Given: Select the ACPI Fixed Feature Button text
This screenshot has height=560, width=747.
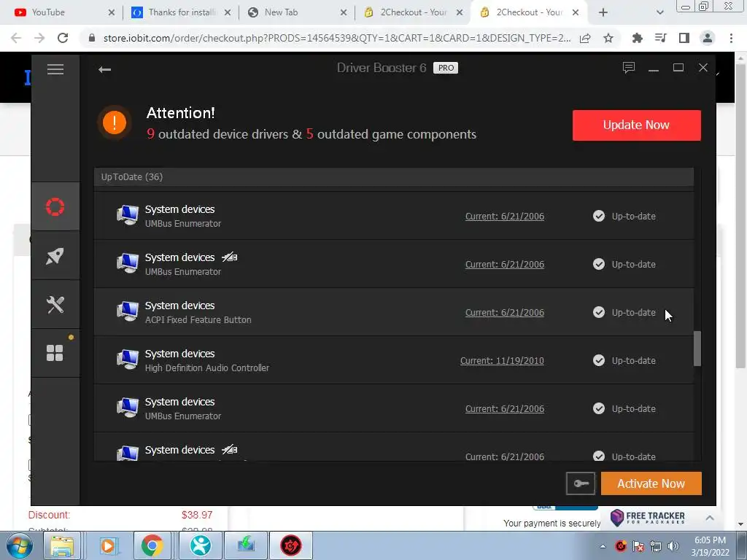Looking at the screenshot, I should 198,320.
